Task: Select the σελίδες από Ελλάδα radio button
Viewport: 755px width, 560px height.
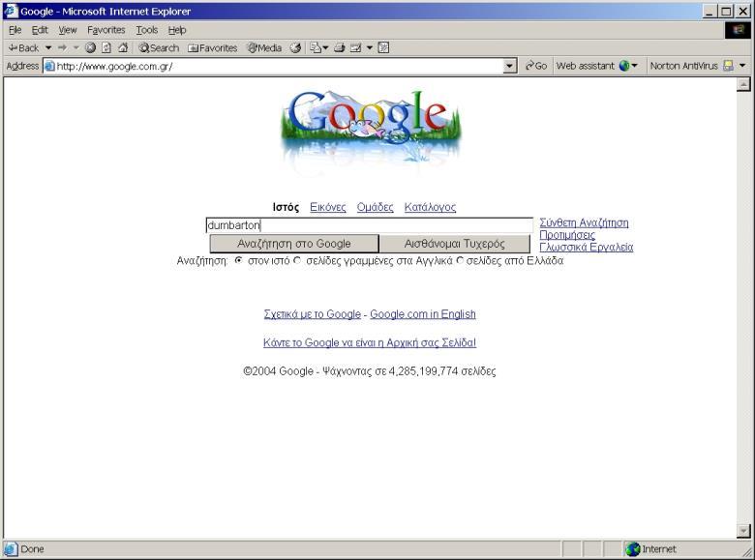Action: [460, 260]
